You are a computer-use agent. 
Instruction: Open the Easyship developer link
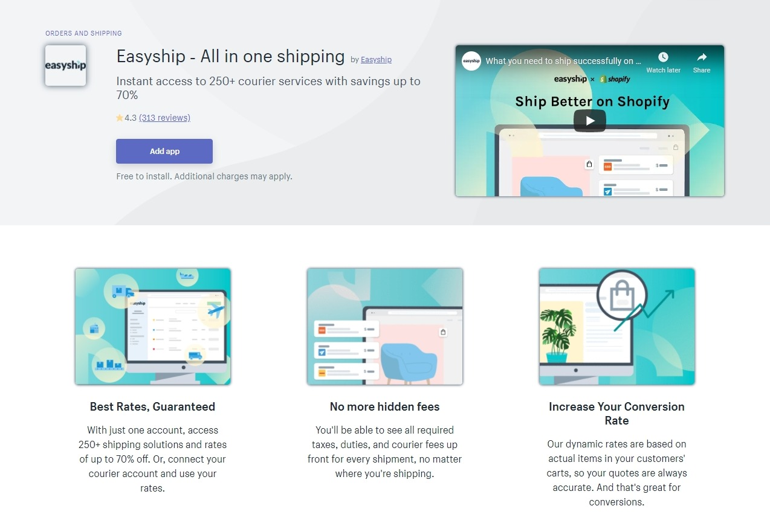(x=376, y=60)
